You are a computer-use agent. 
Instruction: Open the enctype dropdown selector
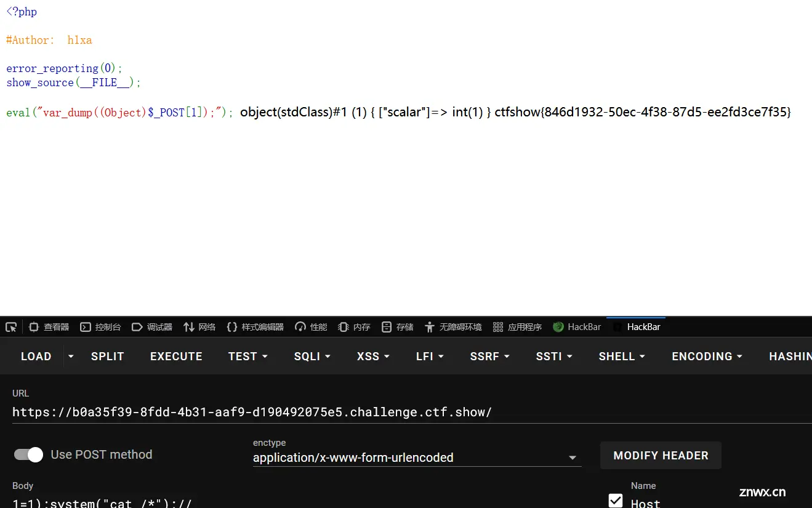417,458
